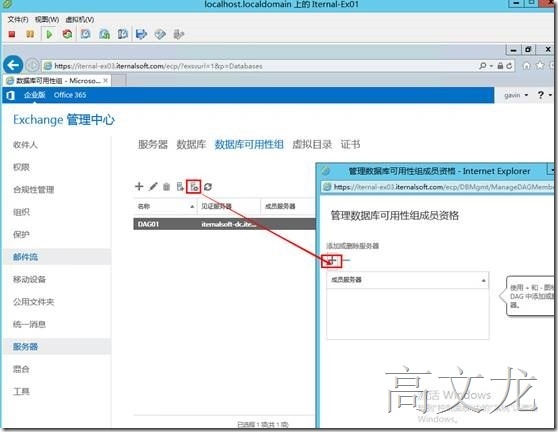Open 公用文件夹 in the left navigation
Image resolution: width=558 pixels, height=432 pixels.
(33, 302)
